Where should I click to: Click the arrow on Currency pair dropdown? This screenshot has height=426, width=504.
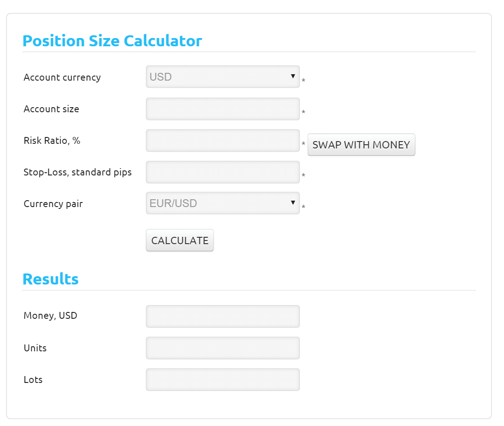click(293, 202)
